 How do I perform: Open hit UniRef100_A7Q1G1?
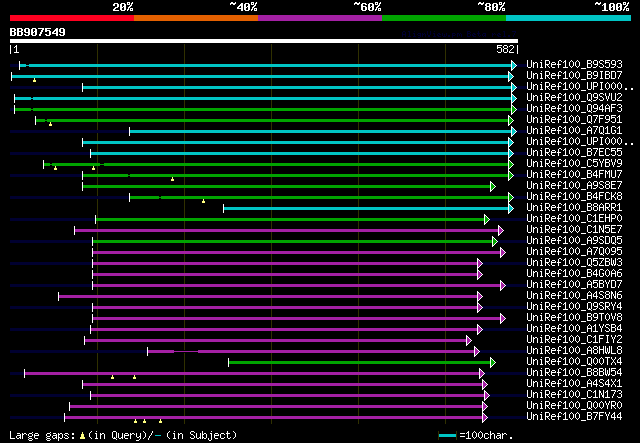point(574,131)
